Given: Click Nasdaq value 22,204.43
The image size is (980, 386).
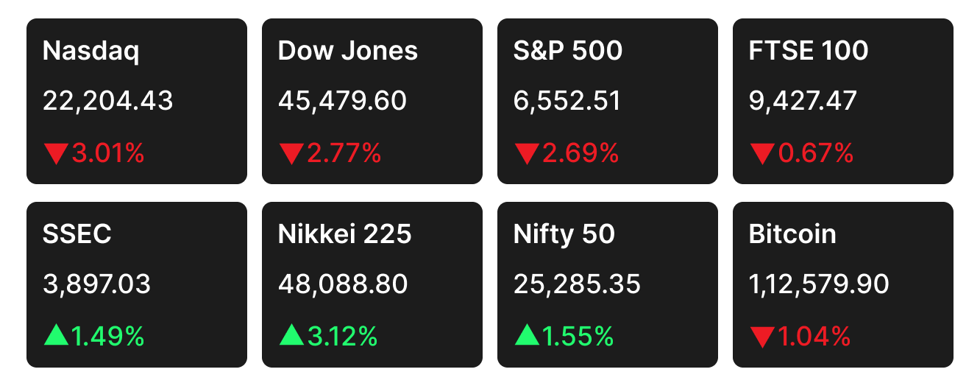Looking at the screenshot, I should 107,101.
